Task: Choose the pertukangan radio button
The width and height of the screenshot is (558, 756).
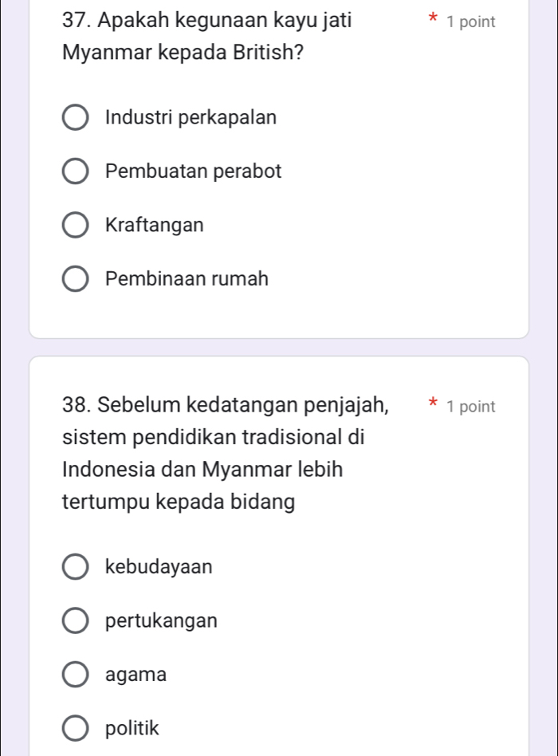Action: coord(76,620)
